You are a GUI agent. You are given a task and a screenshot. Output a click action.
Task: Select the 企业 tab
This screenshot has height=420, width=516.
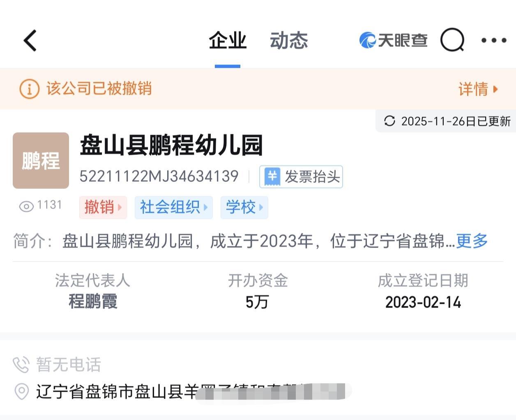coord(228,40)
